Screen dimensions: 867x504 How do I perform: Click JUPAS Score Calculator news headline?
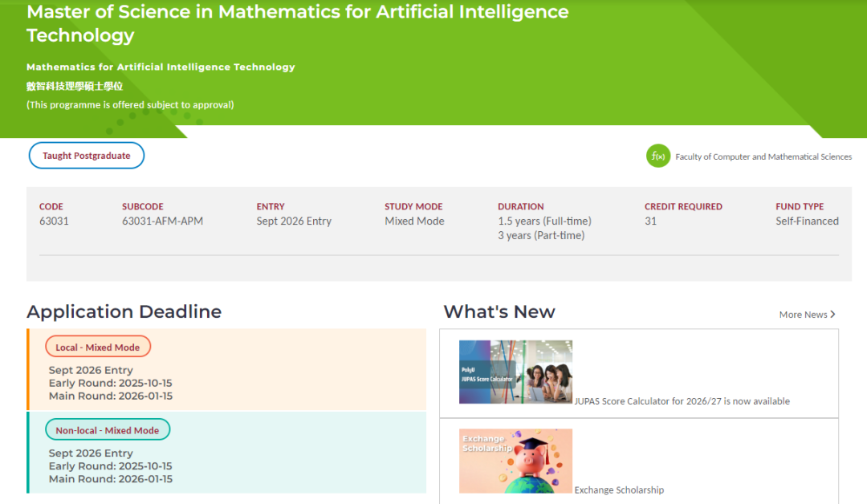pos(682,401)
